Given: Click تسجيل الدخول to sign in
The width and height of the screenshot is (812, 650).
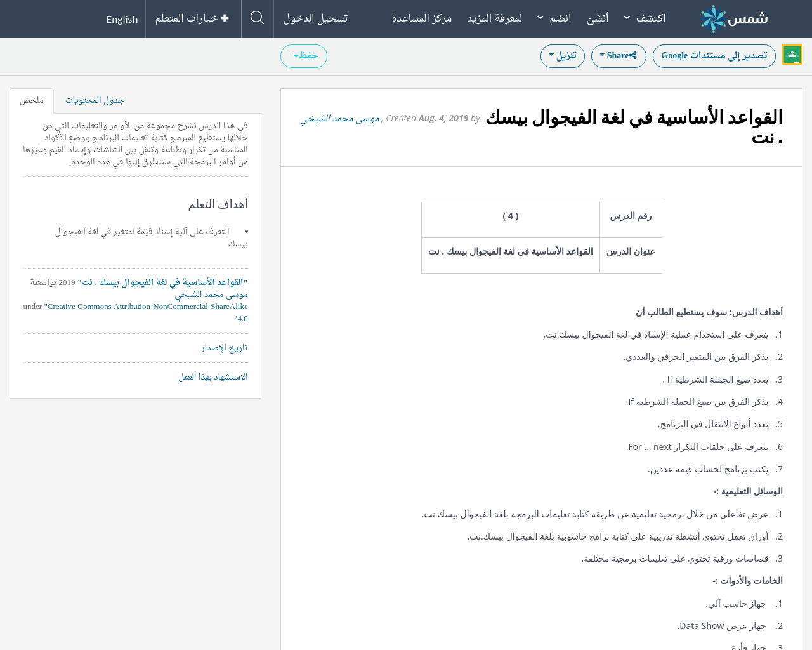Looking at the screenshot, I should [x=315, y=18].
